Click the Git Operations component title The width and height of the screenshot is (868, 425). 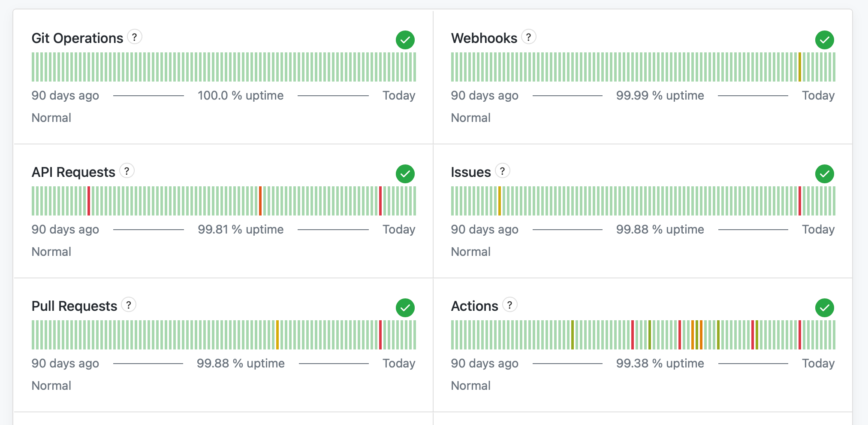[x=77, y=38]
